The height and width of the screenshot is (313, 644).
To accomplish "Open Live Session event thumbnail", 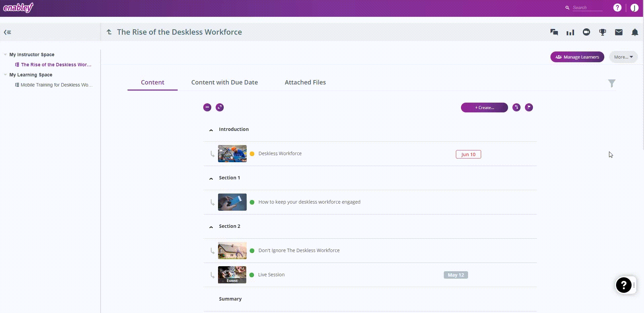I will 232,275.
